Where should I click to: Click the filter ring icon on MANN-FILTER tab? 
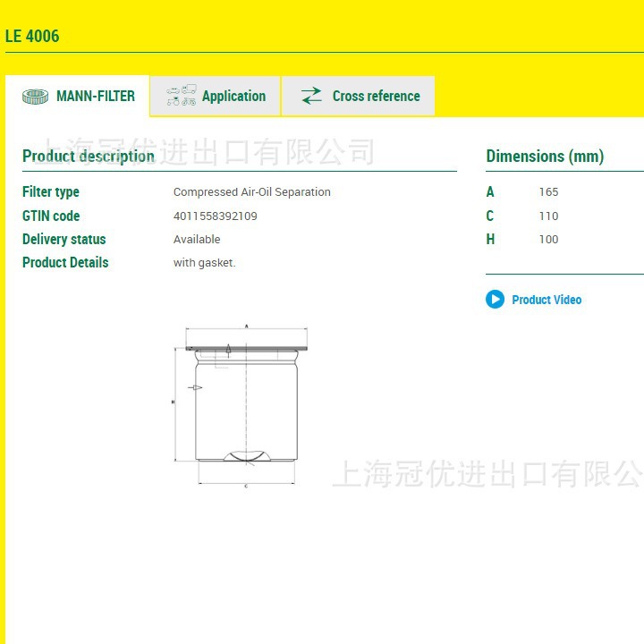(35, 97)
